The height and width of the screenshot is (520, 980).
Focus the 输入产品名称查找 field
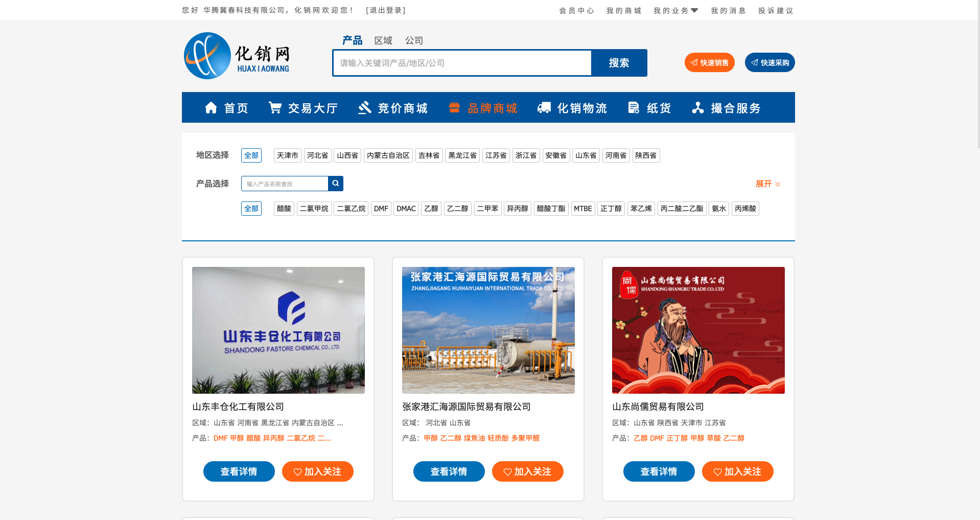[285, 184]
